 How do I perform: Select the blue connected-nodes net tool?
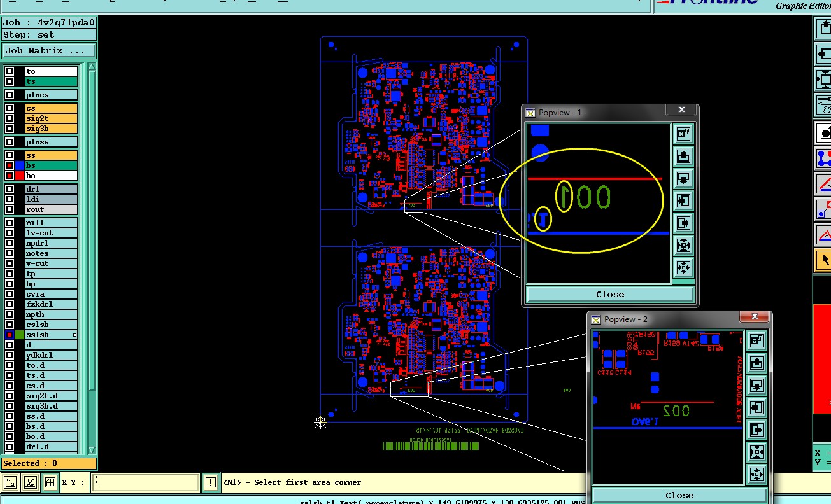[x=825, y=158]
